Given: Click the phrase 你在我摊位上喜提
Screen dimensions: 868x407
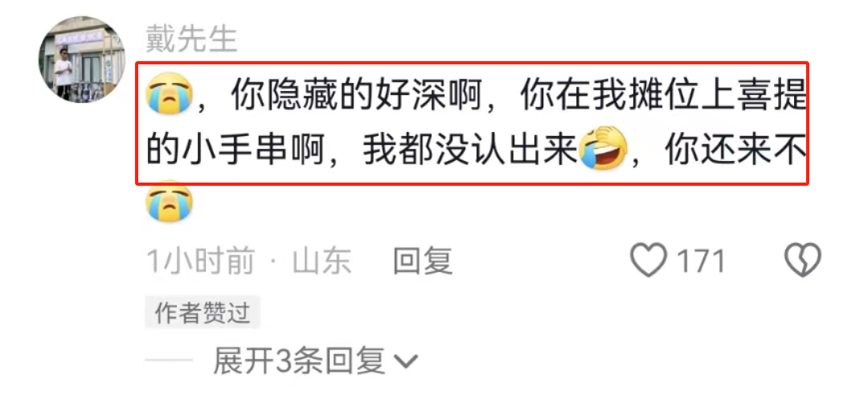Looking at the screenshot, I should click(x=662, y=95).
